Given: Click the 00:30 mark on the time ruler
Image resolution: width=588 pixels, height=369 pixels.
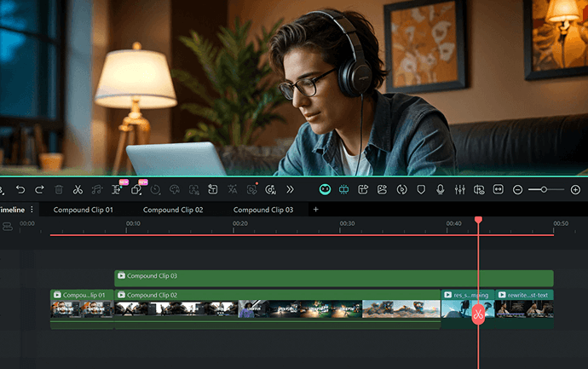Looking at the screenshot, I should tap(347, 223).
